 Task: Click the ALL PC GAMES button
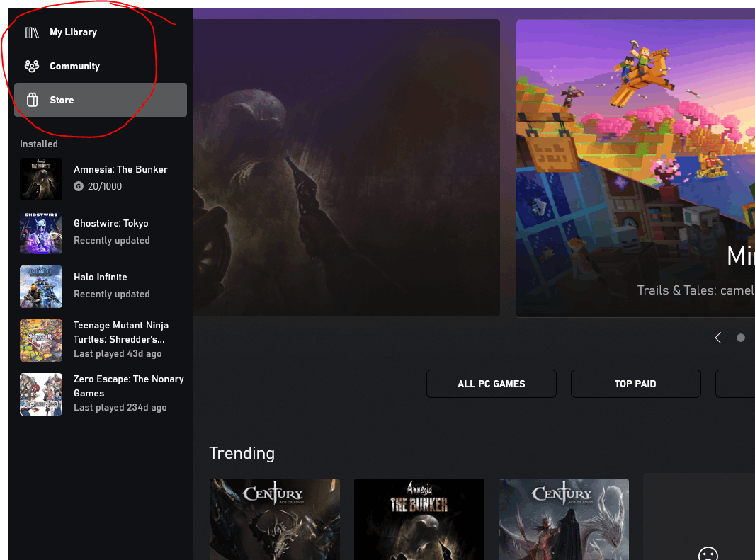[x=491, y=384]
